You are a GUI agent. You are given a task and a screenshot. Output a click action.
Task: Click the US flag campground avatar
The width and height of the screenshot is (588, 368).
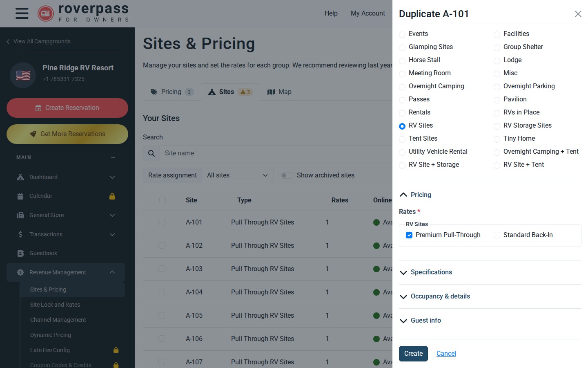point(23,75)
